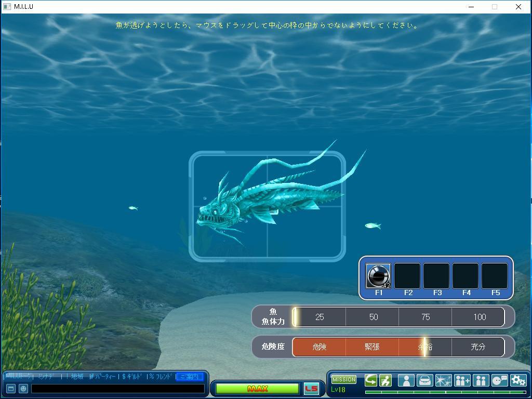532x399 pixels.
Task: Click the sparkle effects icon
Action: pyautogui.click(x=443, y=380)
